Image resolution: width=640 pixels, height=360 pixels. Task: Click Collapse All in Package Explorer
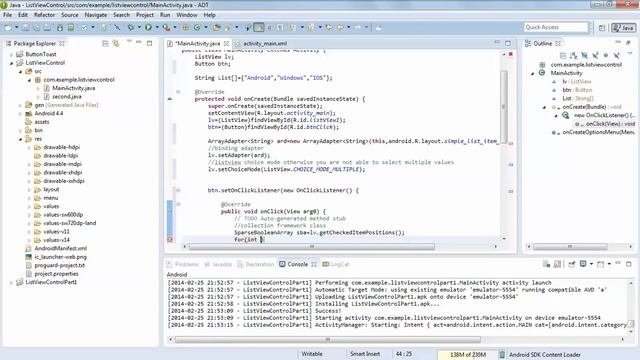105,43
